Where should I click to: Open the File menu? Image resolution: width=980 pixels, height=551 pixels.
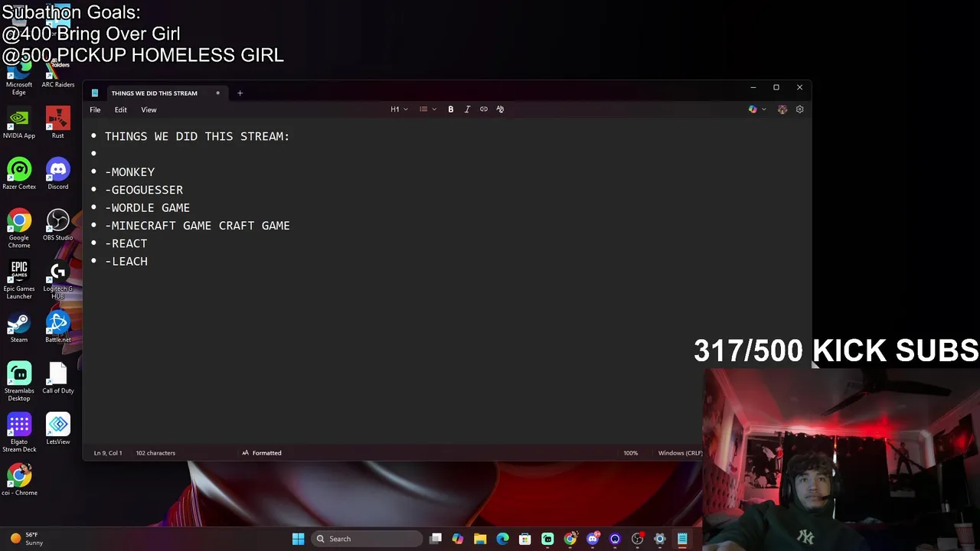(95, 109)
